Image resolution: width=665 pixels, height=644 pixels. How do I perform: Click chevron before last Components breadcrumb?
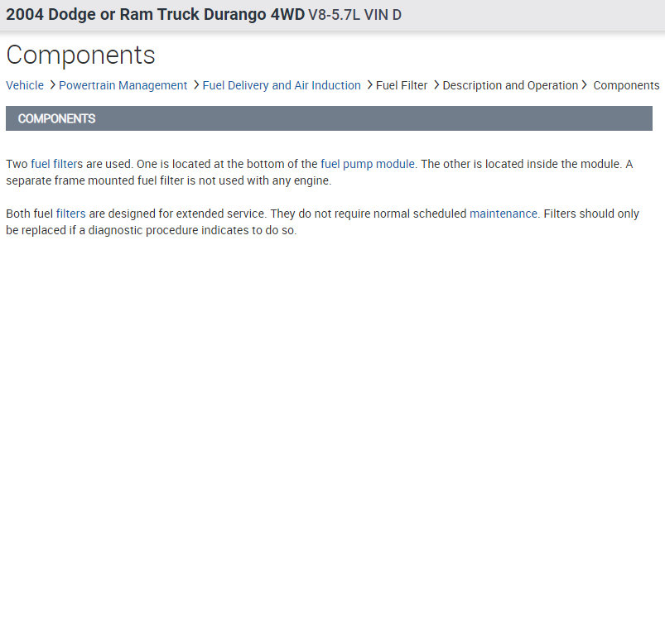tap(584, 85)
